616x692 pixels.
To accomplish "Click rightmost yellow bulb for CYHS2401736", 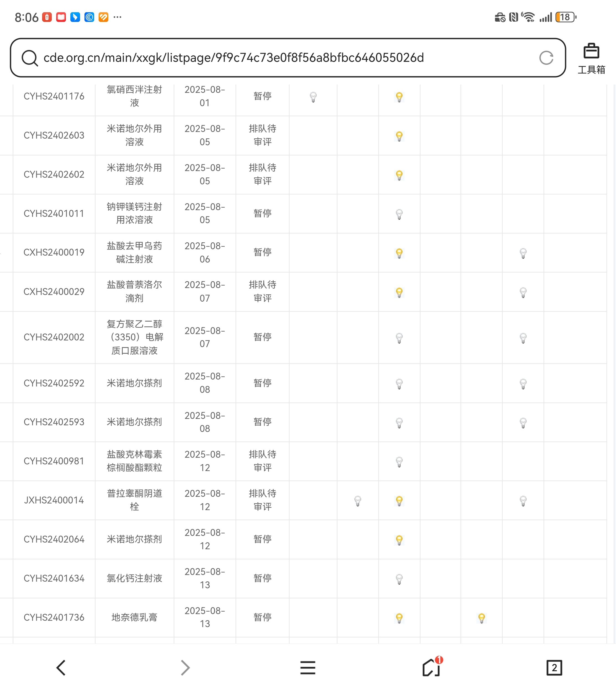I will point(481,618).
